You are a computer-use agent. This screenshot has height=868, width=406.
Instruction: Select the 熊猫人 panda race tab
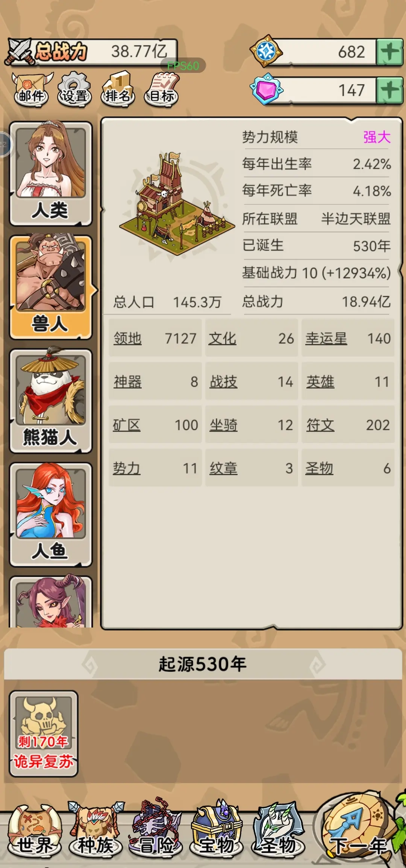point(50,401)
